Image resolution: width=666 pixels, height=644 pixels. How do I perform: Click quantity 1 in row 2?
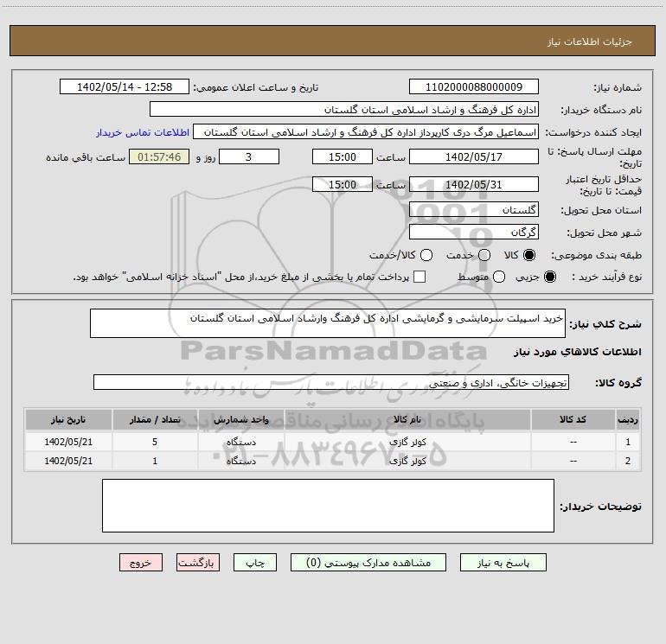click(x=155, y=461)
